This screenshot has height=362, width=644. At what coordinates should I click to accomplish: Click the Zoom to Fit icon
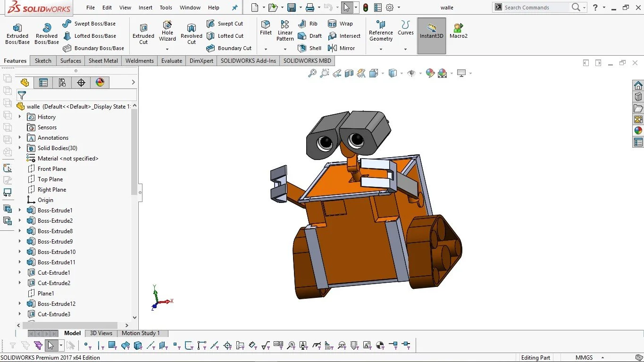(312, 73)
